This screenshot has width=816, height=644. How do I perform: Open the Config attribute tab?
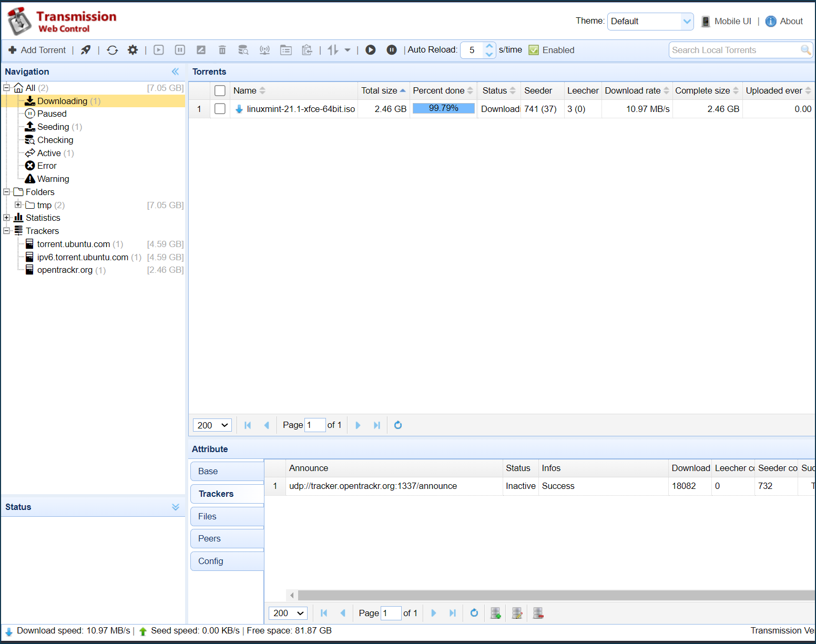[x=227, y=561]
